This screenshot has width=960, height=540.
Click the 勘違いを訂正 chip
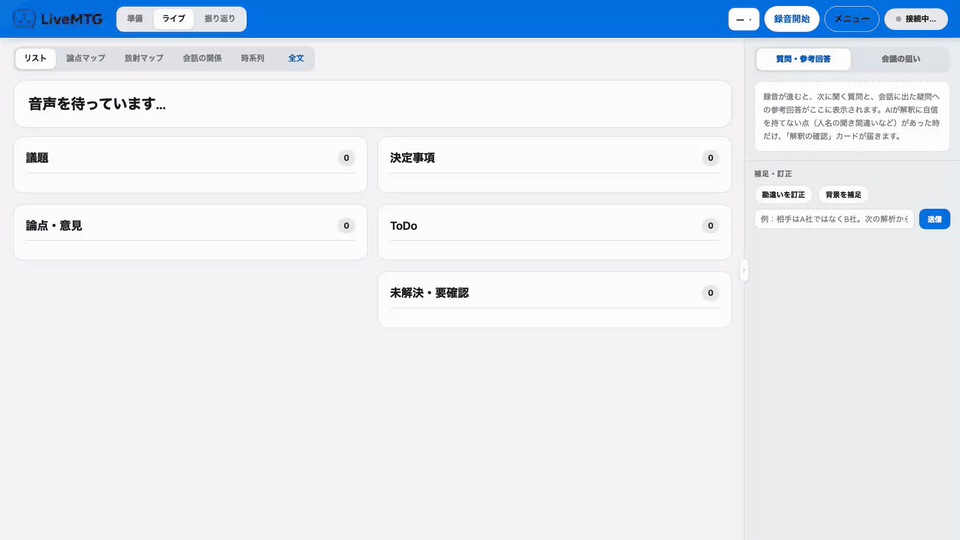[783, 195]
